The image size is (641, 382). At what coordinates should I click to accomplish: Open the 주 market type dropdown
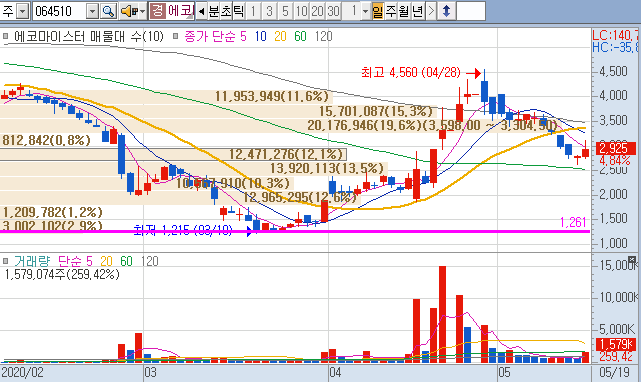[23, 11]
